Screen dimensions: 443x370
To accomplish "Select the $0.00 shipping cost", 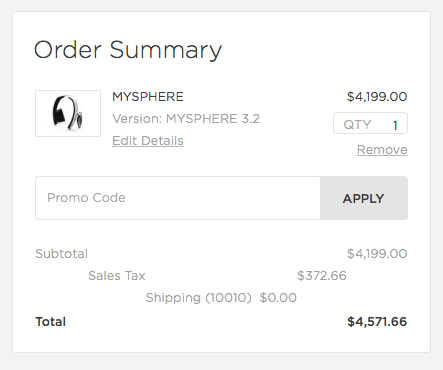I will tap(278, 298).
